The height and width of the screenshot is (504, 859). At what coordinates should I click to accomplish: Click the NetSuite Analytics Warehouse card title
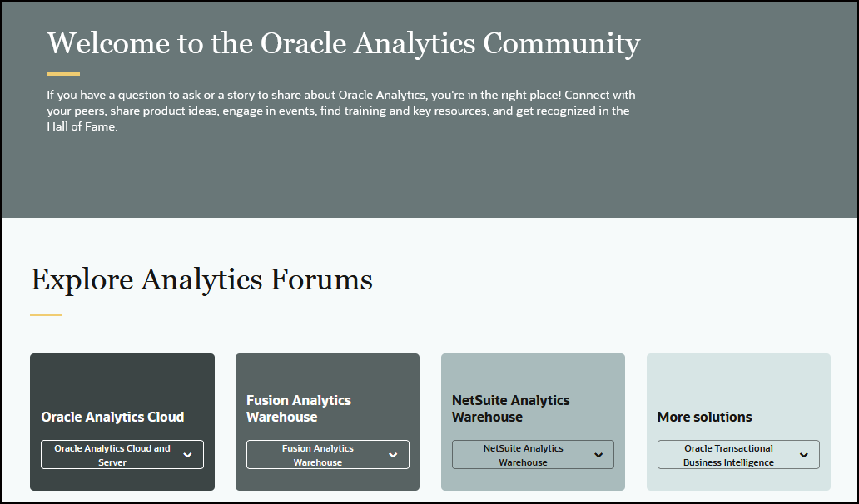(x=509, y=408)
